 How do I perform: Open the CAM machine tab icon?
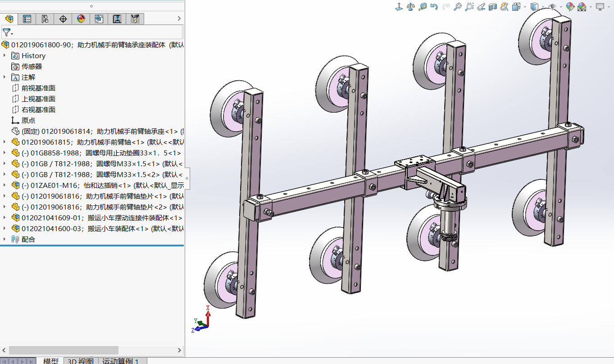(x=117, y=18)
